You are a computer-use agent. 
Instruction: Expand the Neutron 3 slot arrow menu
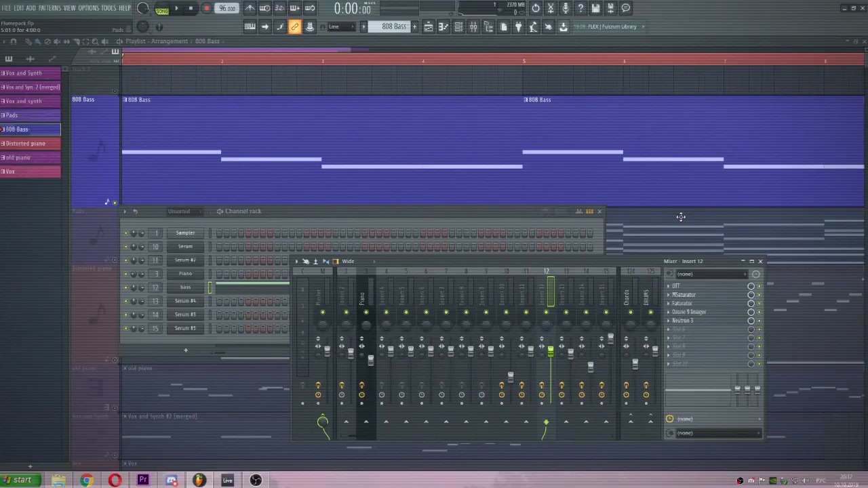(669, 321)
